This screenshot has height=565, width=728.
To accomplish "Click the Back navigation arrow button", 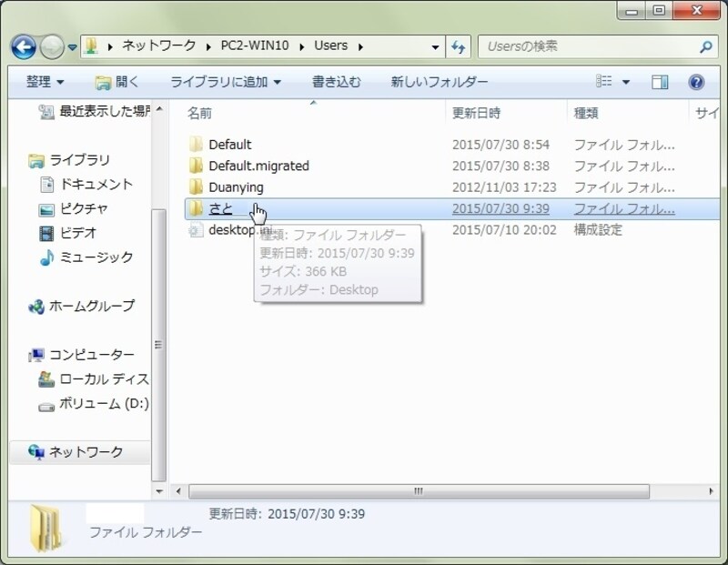I will coord(25,46).
